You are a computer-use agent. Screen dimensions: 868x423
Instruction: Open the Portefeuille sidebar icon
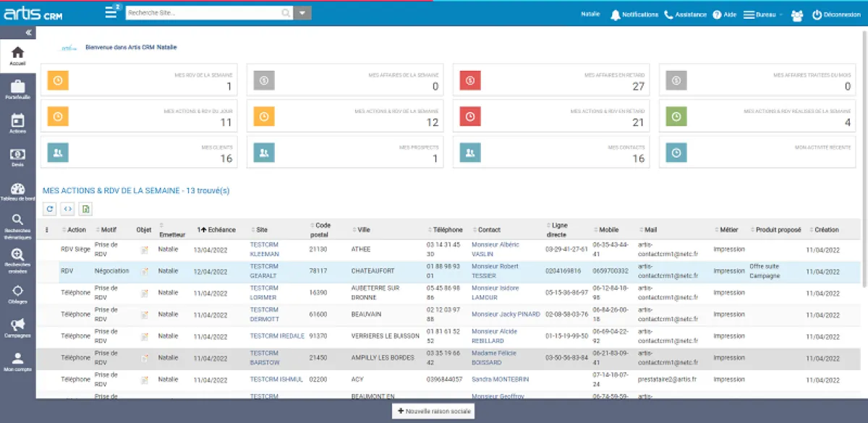17,89
